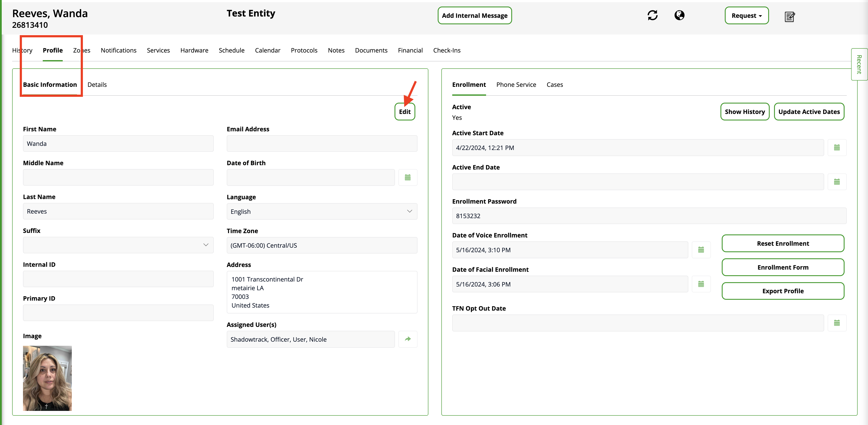Screen dimensions: 868x425
Task: Select the Basic Information sub-tab
Action: coord(50,85)
